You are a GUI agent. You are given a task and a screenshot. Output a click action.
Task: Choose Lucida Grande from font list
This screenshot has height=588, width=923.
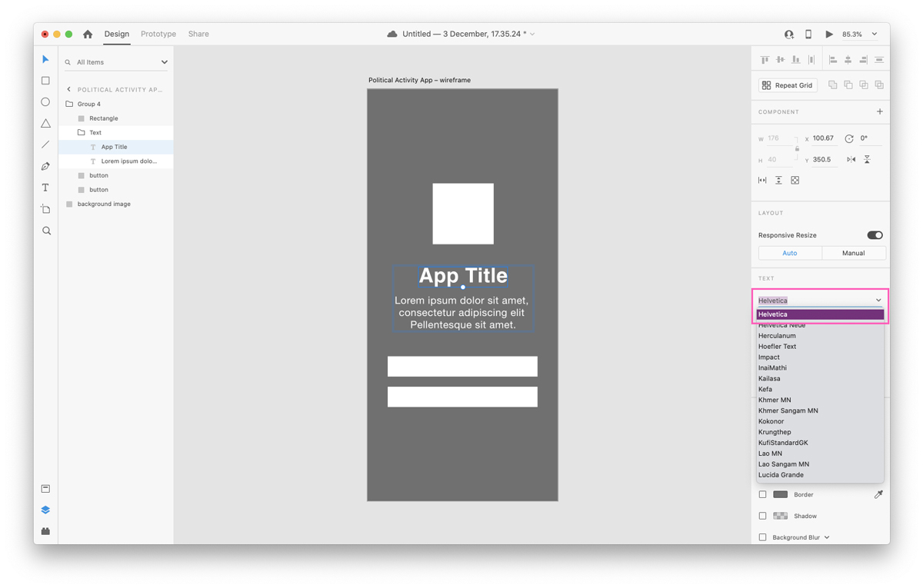(820, 475)
